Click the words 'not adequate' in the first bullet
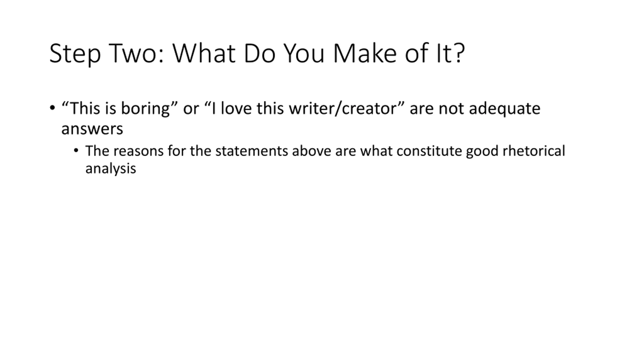The width and height of the screenshot is (644, 362). pos(490,109)
